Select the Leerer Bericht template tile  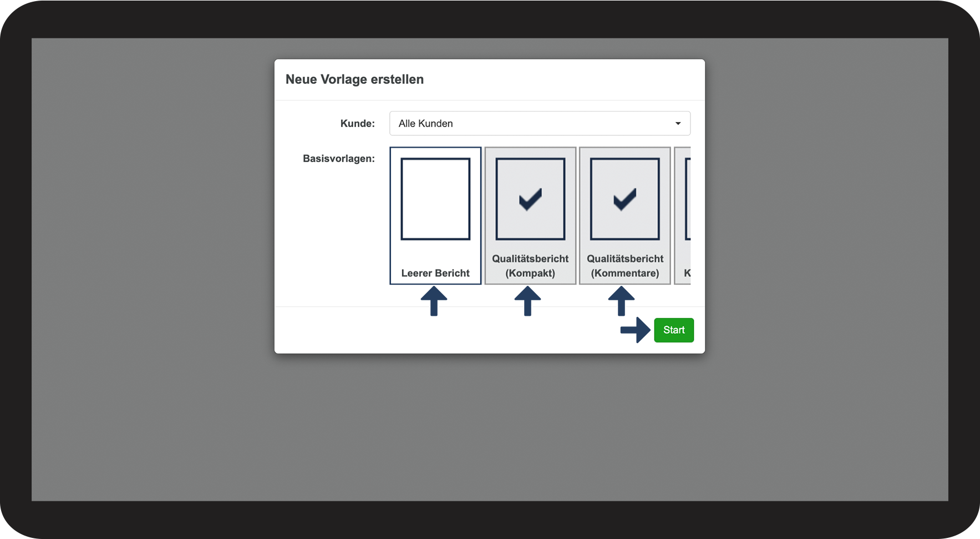435,215
